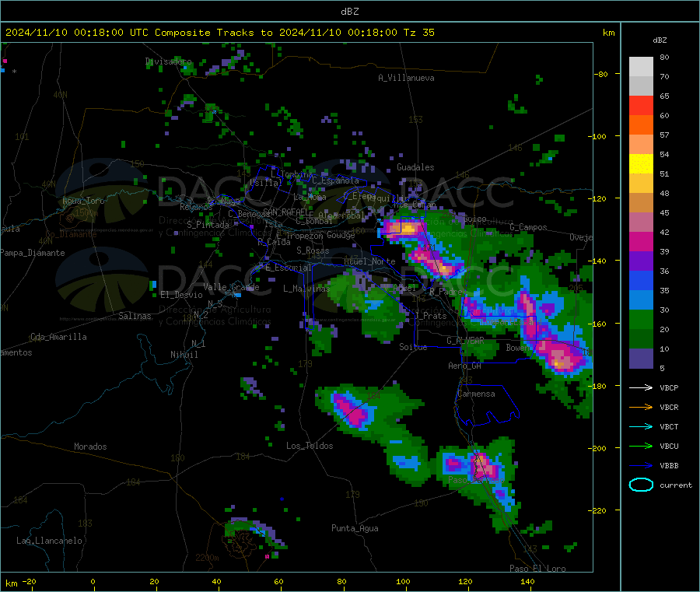The height and width of the screenshot is (592, 700).
Task: Click the 'Composite Tracks to' header text
Action: [213, 33]
